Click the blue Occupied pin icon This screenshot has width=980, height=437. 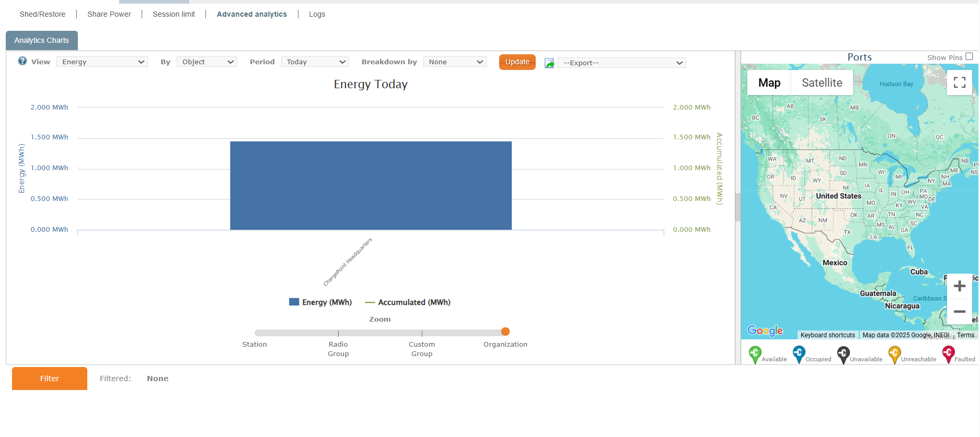799,355
